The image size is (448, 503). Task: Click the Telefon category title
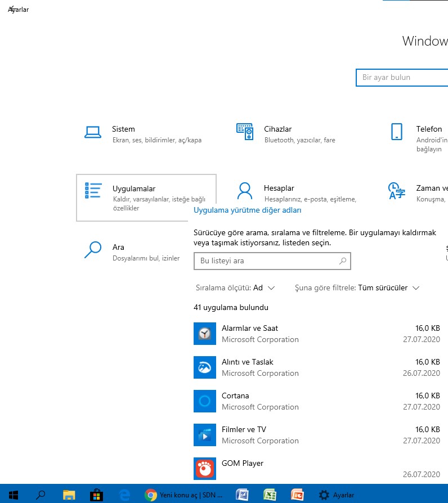(x=429, y=129)
